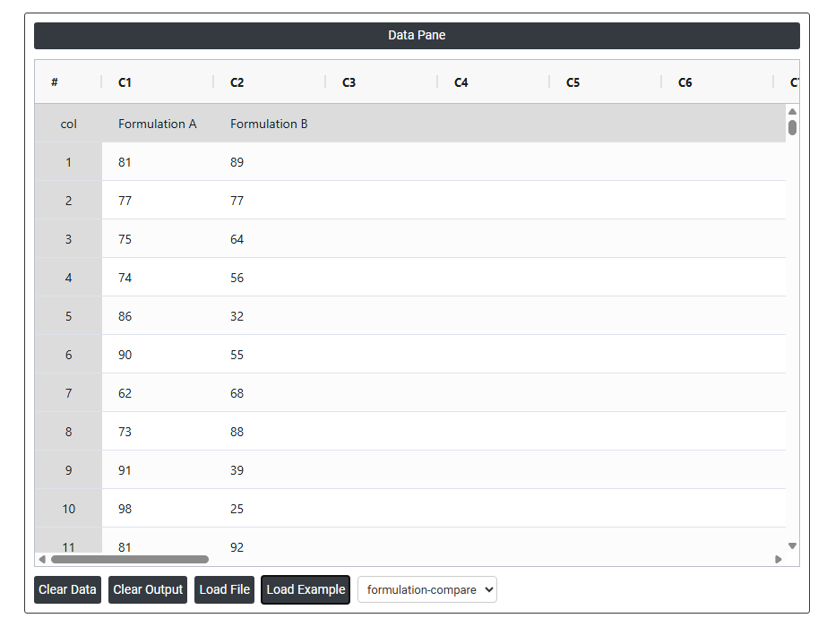Click the Data Pane title bar
Screen dimensions: 818x644
click(417, 36)
